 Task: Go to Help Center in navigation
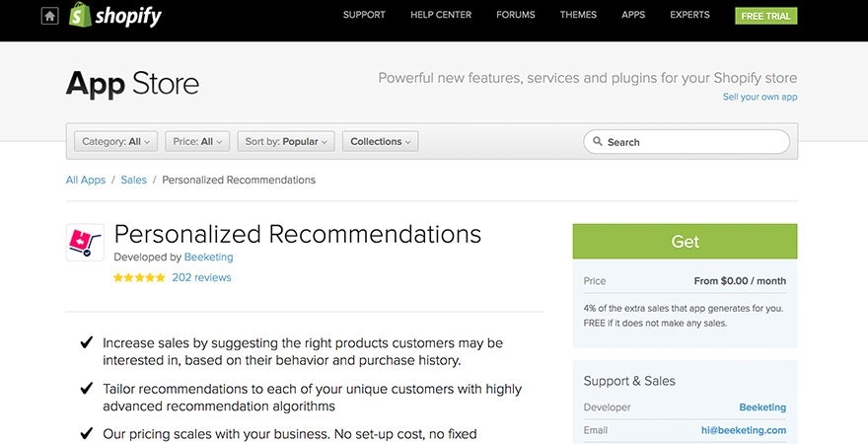[441, 15]
